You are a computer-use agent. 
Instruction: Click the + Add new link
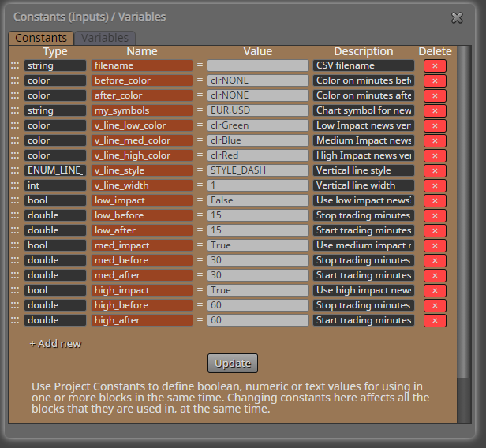click(x=55, y=344)
